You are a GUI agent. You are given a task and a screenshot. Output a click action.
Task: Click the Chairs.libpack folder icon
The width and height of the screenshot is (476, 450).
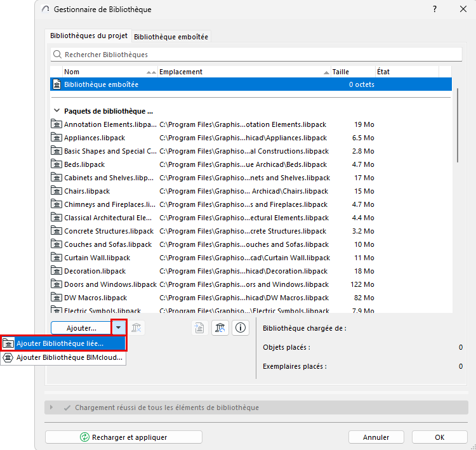point(56,190)
